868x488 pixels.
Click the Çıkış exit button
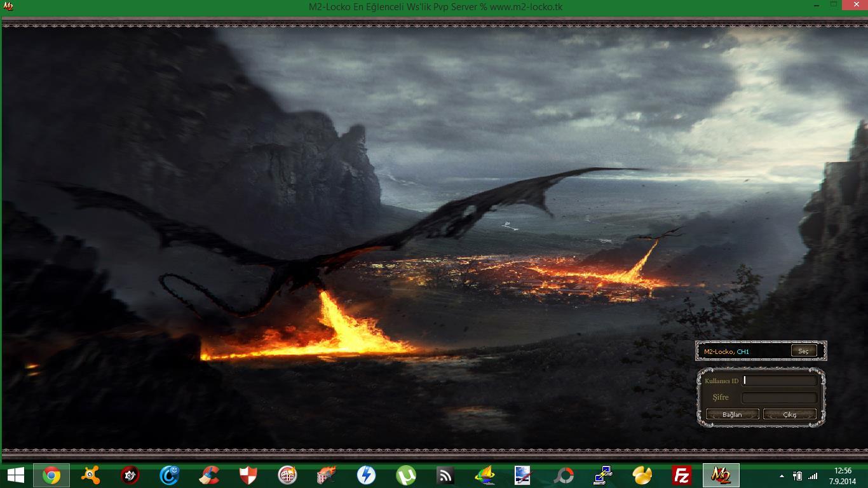790,414
